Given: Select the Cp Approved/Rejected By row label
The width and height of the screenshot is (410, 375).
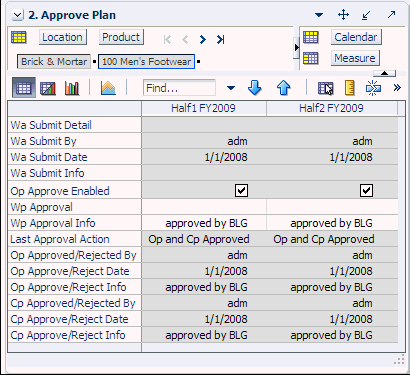Looking at the screenshot, I should [x=75, y=303].
